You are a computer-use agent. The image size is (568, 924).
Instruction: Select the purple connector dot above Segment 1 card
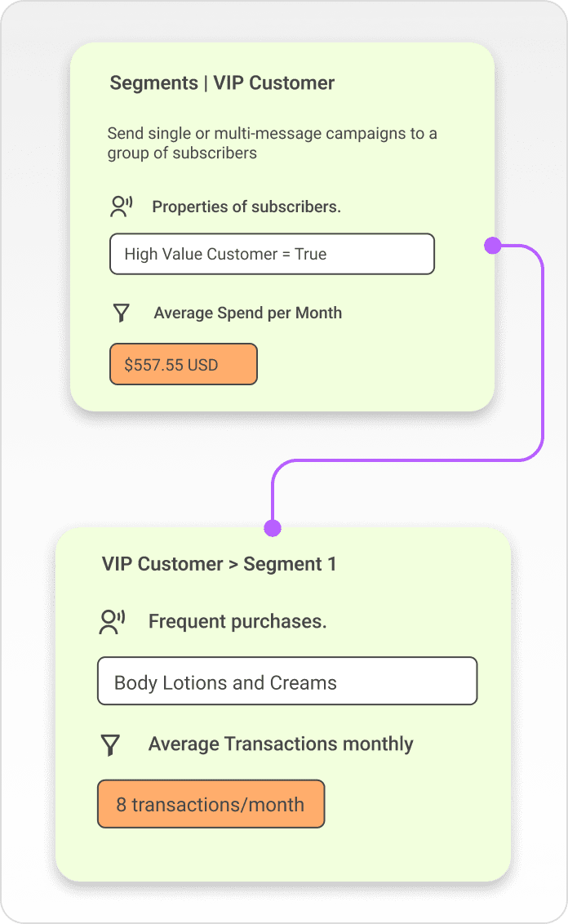[x=273, y=528]
